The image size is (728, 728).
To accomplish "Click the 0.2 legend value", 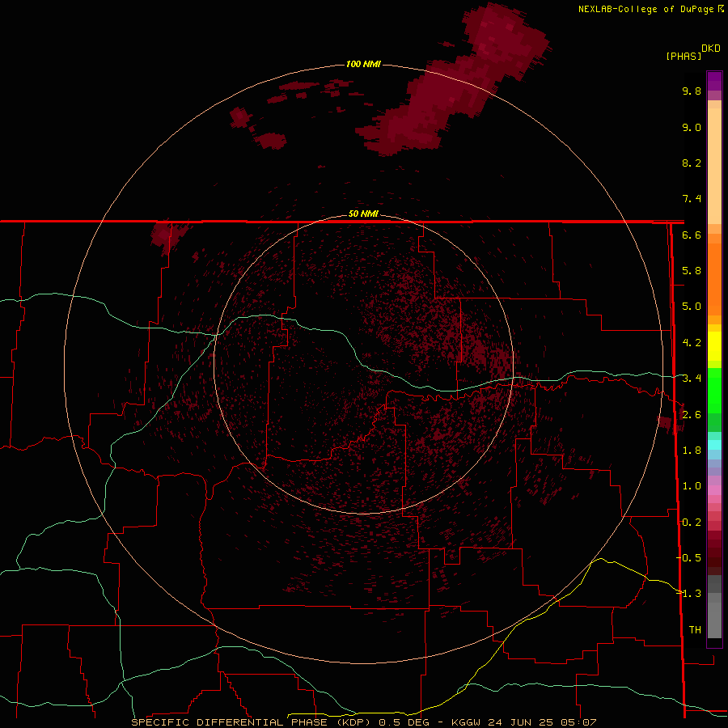I will coord(692,523).
